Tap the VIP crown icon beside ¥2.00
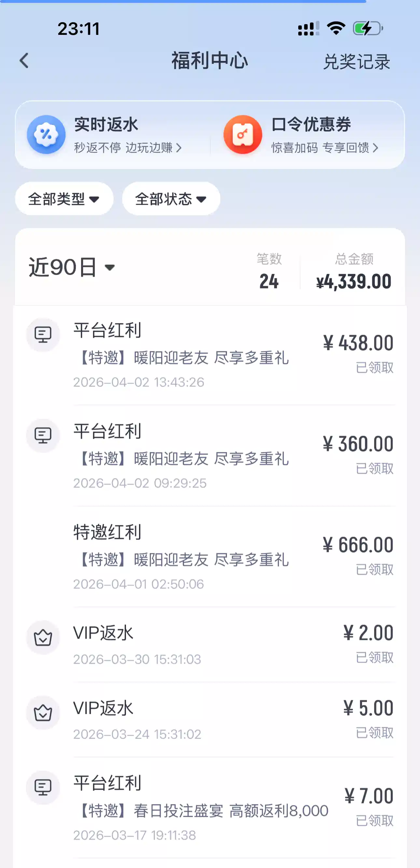The height and width of the screenshot is (868, 420). [43, 637]
